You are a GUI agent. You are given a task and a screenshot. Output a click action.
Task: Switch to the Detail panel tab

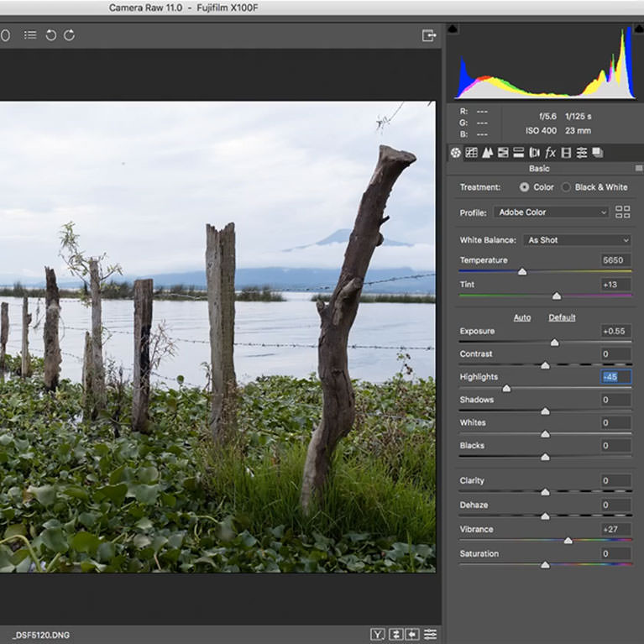tap(487, 153)
